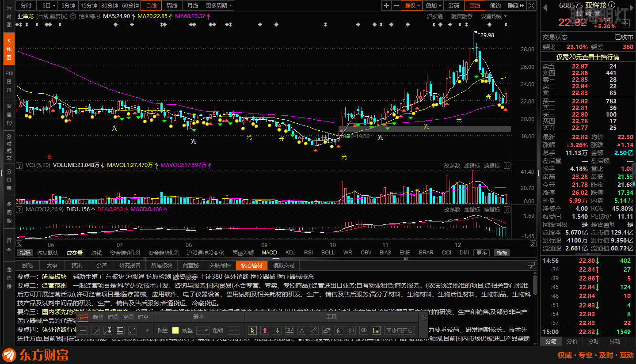Toggle 画线 drawing mode
Image resolution: width=636 pixels, height=364 pixels.
475,5
